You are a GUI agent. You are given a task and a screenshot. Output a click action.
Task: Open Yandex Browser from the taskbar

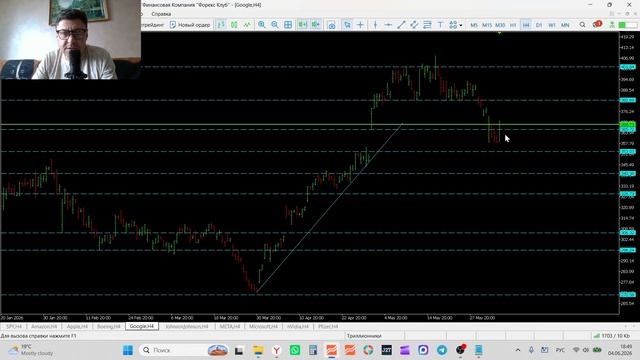pos(277,350)
